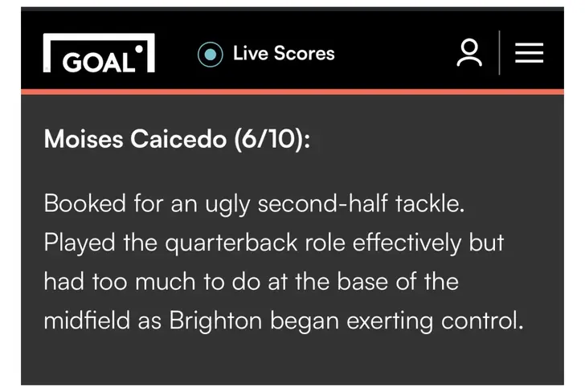Screen dimensions: 585x392
Task: Click the phrase "exerting control" in the paragraph
Action: click(x=435, y=321)
